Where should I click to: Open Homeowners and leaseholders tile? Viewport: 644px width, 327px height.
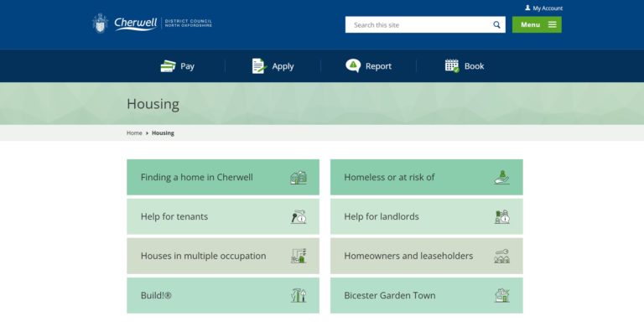[x=426, y=256]
